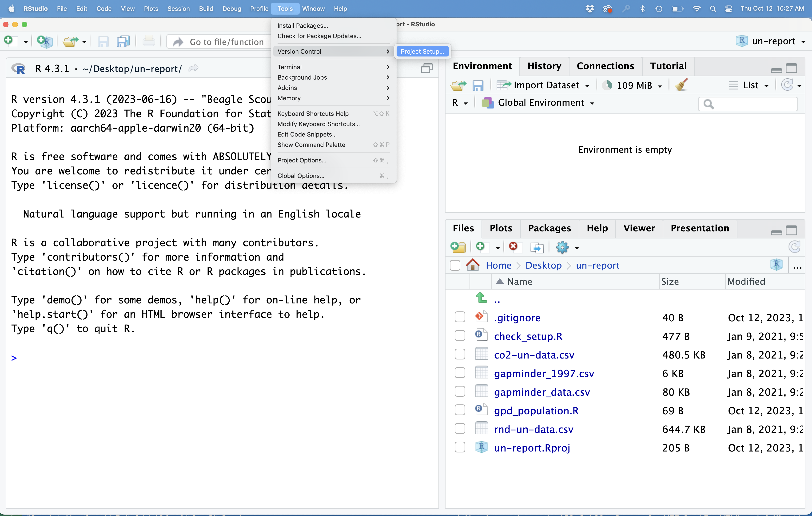Open Control Center in macOS menu bar

point(729,8)
